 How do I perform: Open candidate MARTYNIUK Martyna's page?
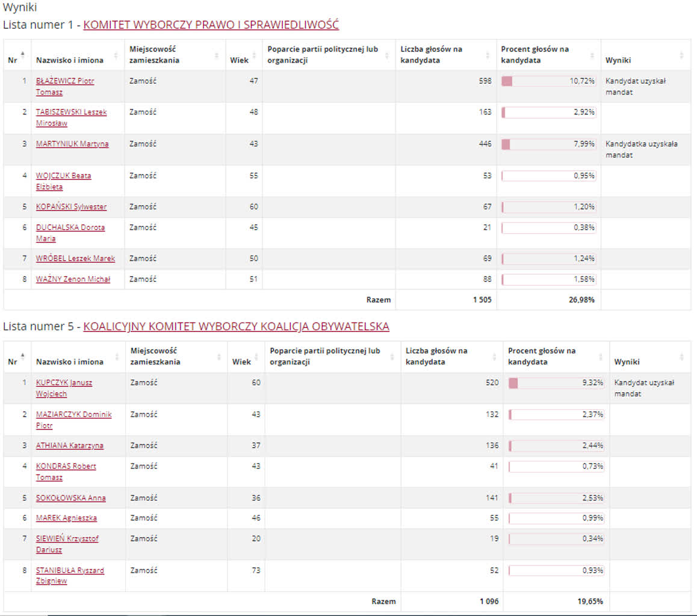coord(72,144)
